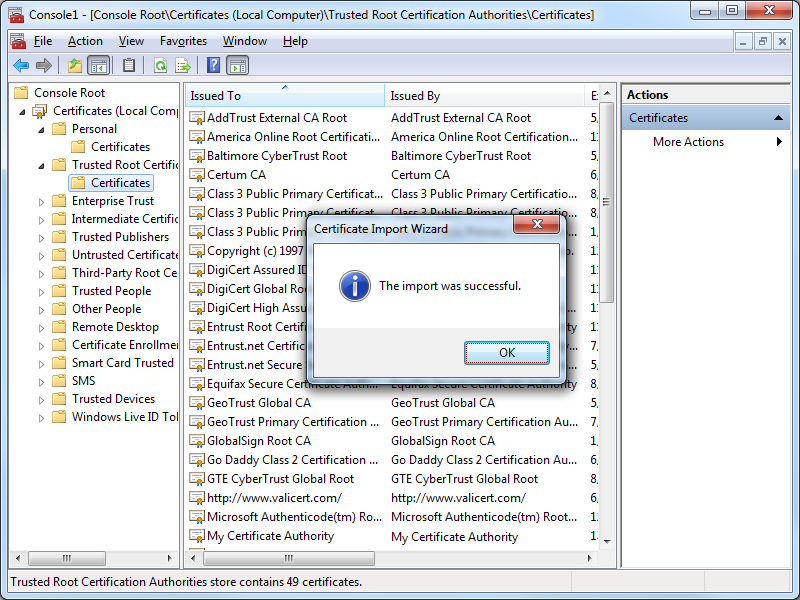
Task: Sort list by Issued By column header
Action: 484,96
